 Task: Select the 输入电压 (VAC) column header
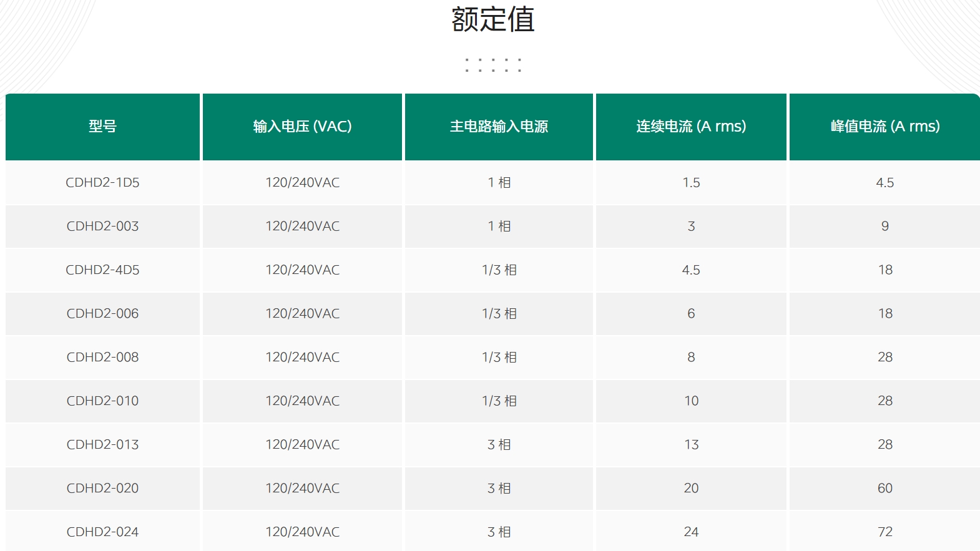(x=302, y=127)
